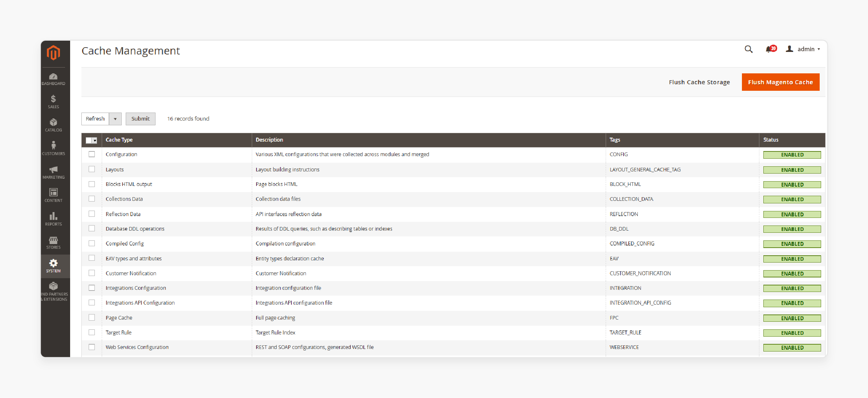Image resolution: width=868 pixels, height=398 pixels.
Task: Check the Reflection Data row
Action: tap(92, 214)
